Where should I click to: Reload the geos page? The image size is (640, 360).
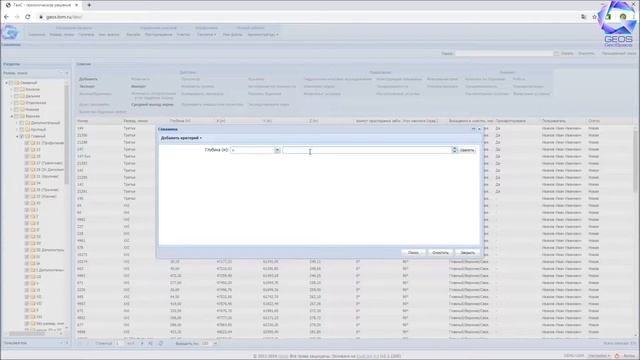point(28,17)
